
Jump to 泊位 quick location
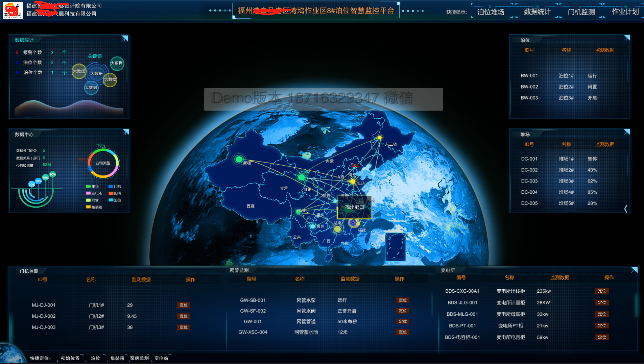pyautogui.click(x=95, y=358)
